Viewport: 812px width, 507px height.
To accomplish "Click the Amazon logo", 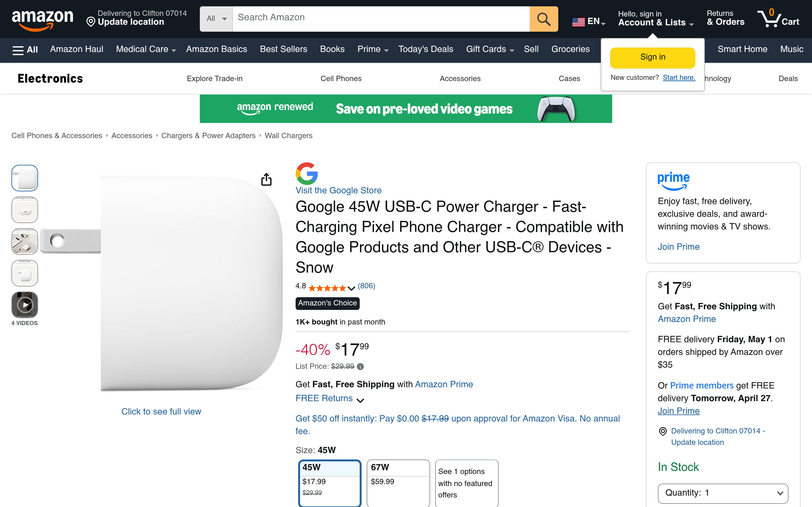I will (42, 19).
